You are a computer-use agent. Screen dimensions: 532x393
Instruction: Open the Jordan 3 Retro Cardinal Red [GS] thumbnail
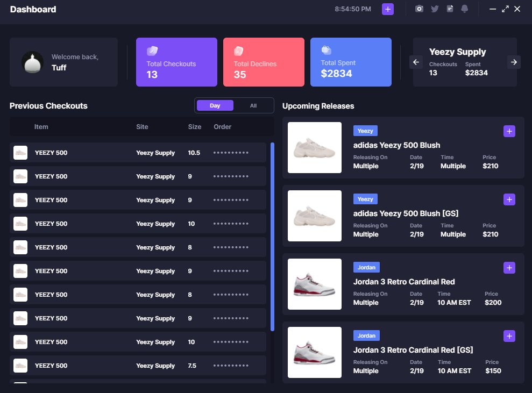coord(315,352)
